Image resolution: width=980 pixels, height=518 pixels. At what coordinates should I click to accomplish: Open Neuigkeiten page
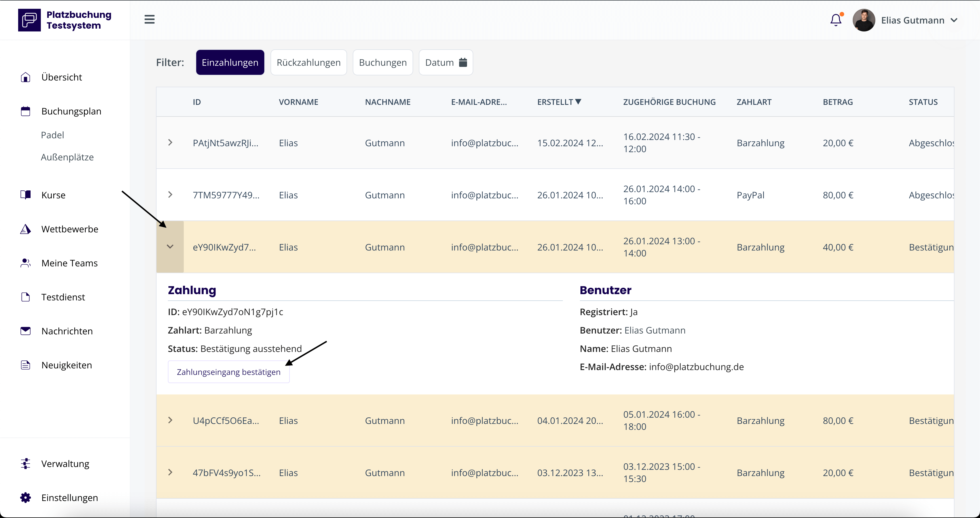tap(67, 365)
